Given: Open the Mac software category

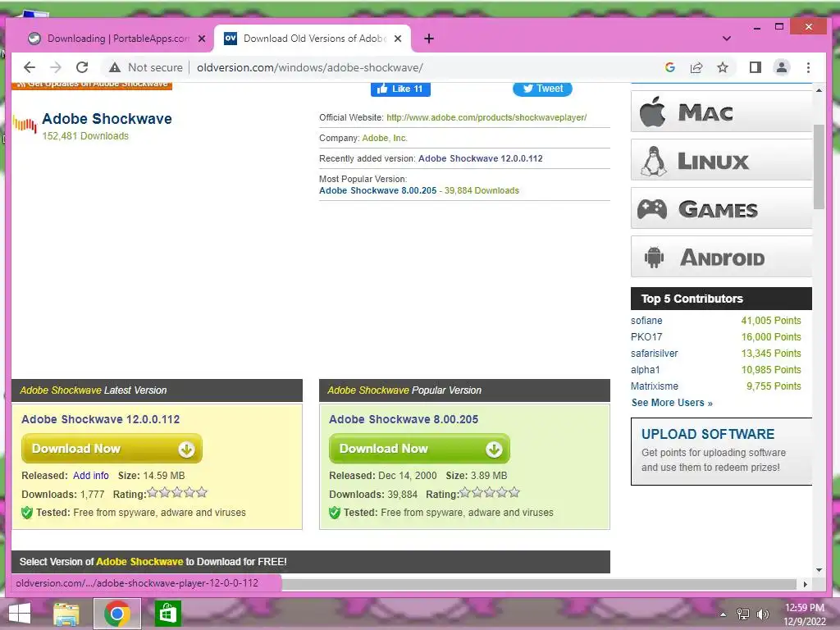Looking at the screenshot, I should 721,112.
